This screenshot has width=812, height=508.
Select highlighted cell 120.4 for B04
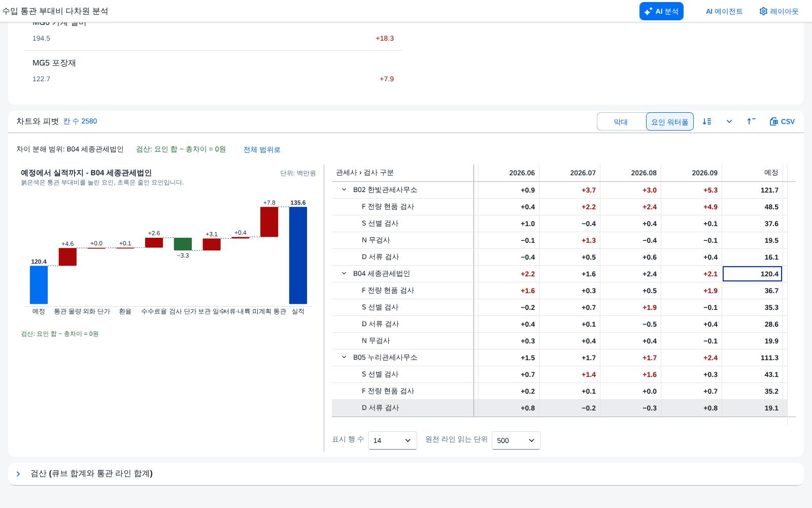pyautogui.click(x=752, y=274)
